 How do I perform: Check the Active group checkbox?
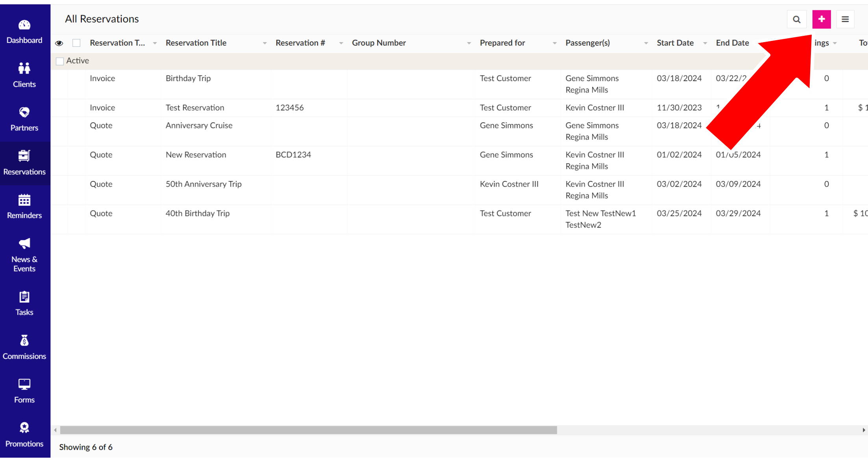(x=60, y=61)
